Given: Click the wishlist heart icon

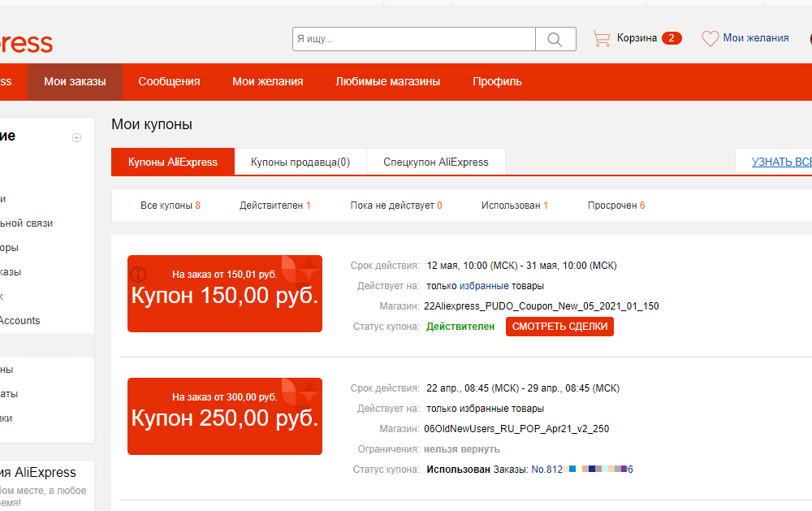Looking at the screenshot, I should tap(710, 38).
